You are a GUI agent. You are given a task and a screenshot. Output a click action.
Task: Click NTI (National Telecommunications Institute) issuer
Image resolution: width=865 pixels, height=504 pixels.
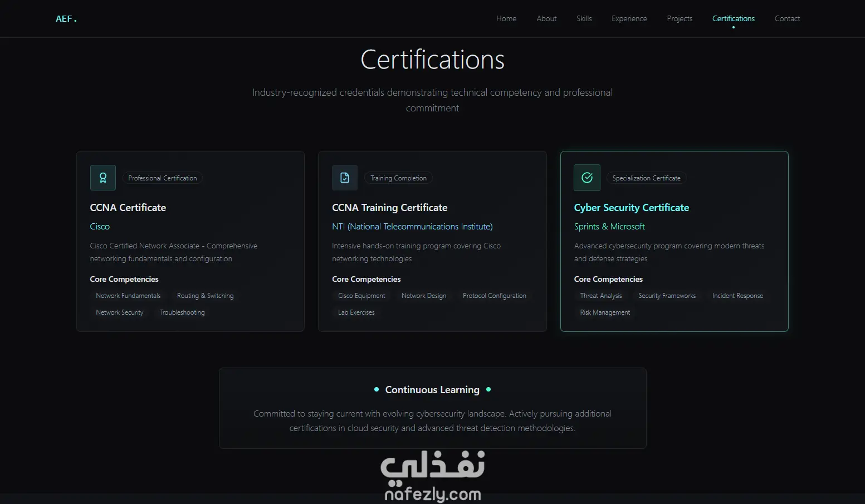click(x=412, y=227)
